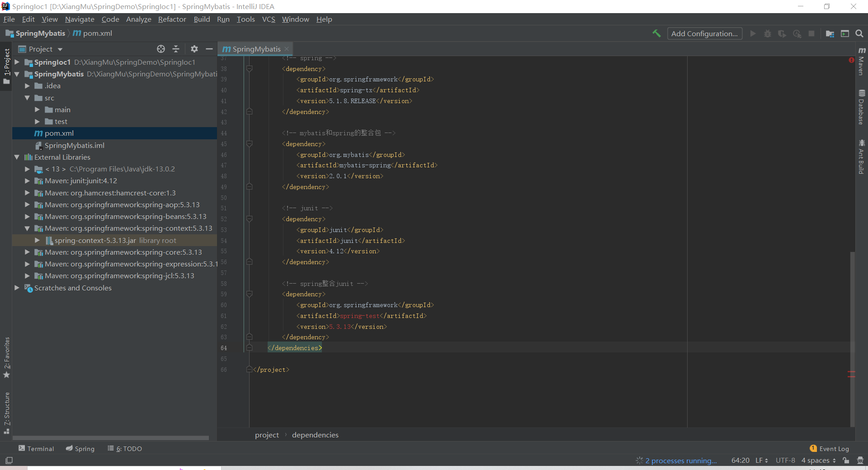The height and width of the screenshot is (470, 868).
Task: Toggle the 2: Favorites tool window
Action: (6, 358)
